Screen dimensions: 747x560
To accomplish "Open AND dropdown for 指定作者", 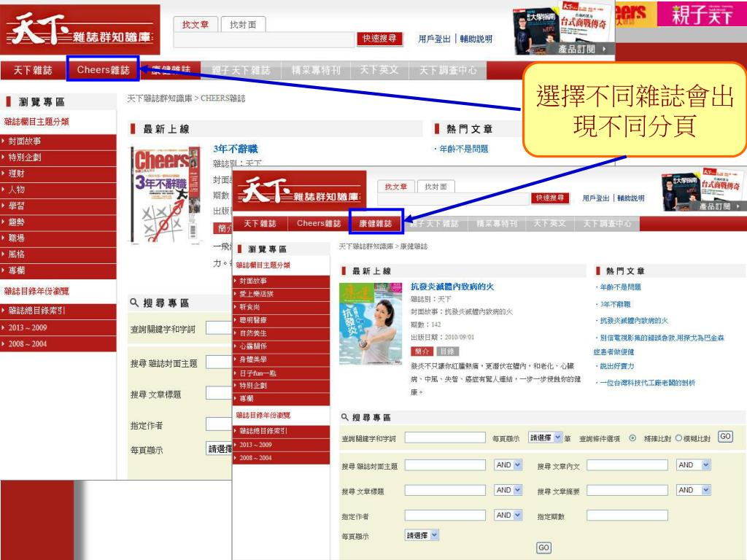I will pyautogui.click(x=508, y=516).
